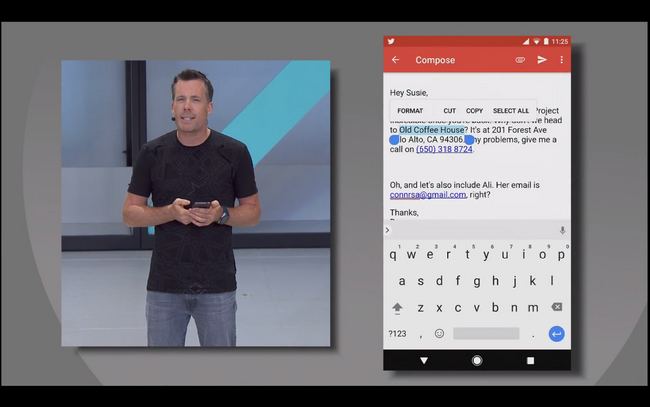Expand the keyboard suggestion strip arrow

tap(388, 230)
